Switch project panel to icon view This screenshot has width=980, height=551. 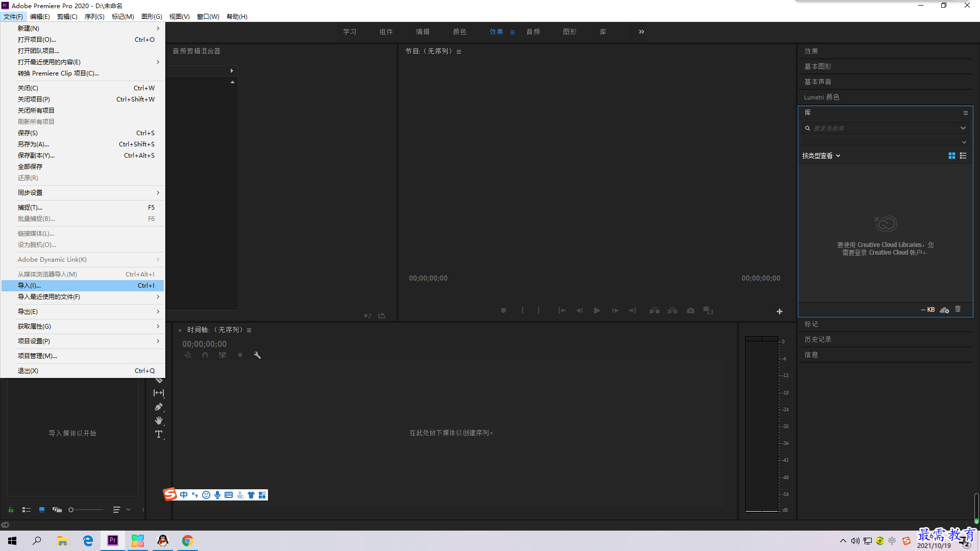tap(42, 510)
